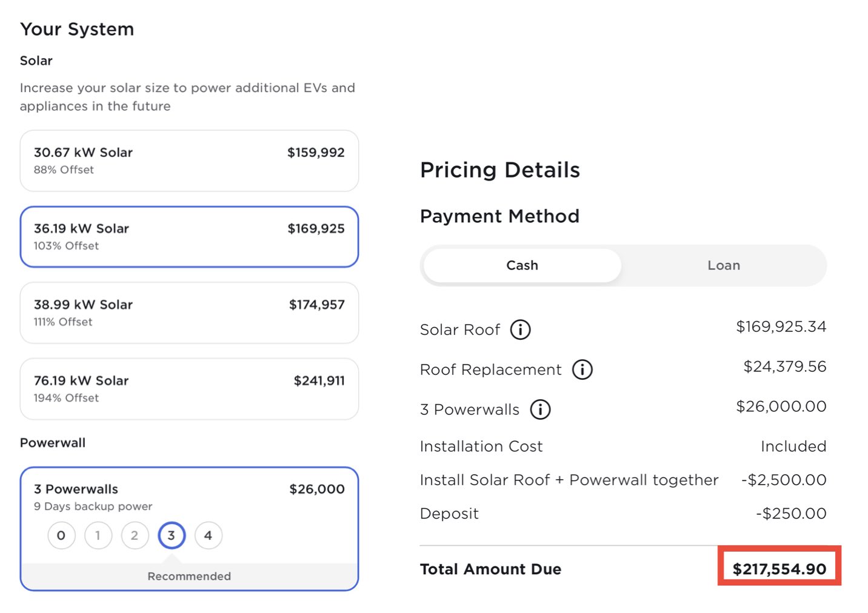Viewport: 868px width, 613px height.
Task: Choose 76.19 kW Solar system
Action: tap(189, 389)
